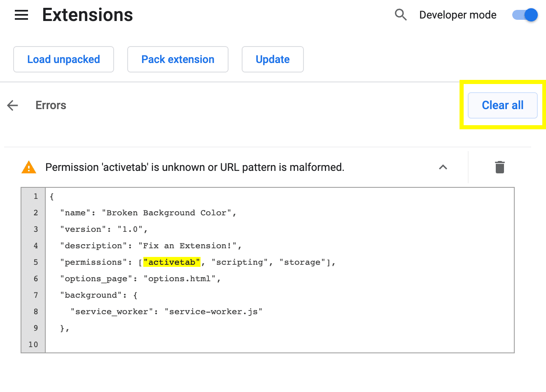
Task: Click the Pack extension button
Action: [x=177, y=59]
